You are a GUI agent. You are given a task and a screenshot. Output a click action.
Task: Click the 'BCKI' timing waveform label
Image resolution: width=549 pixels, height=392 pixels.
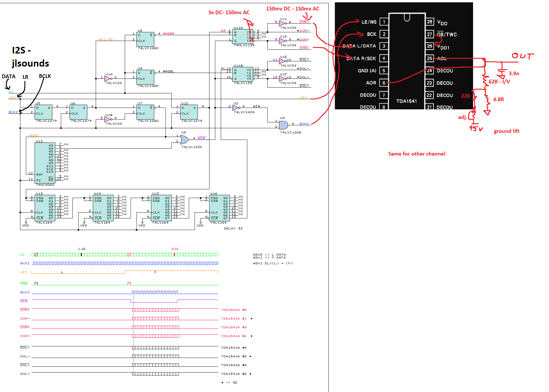click(25, 263)
